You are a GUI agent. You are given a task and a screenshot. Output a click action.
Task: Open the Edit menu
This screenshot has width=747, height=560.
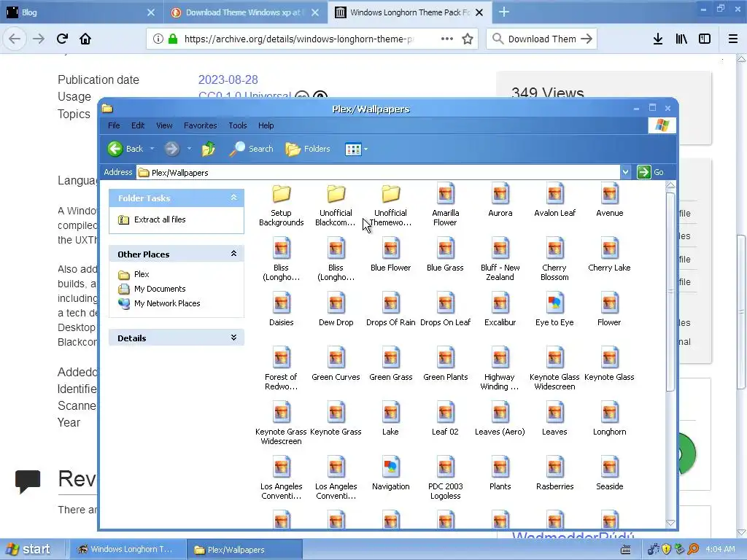click(x=138, y=125)
